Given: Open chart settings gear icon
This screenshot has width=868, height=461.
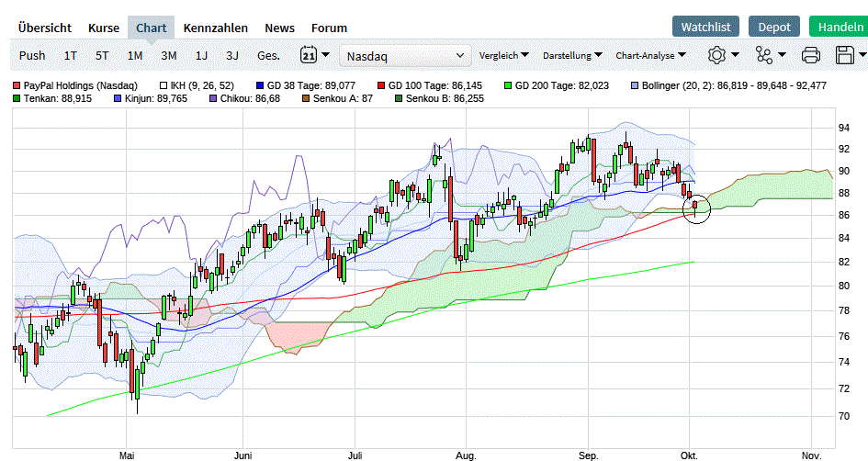Looking at the screenshot, I should [716, 55].
